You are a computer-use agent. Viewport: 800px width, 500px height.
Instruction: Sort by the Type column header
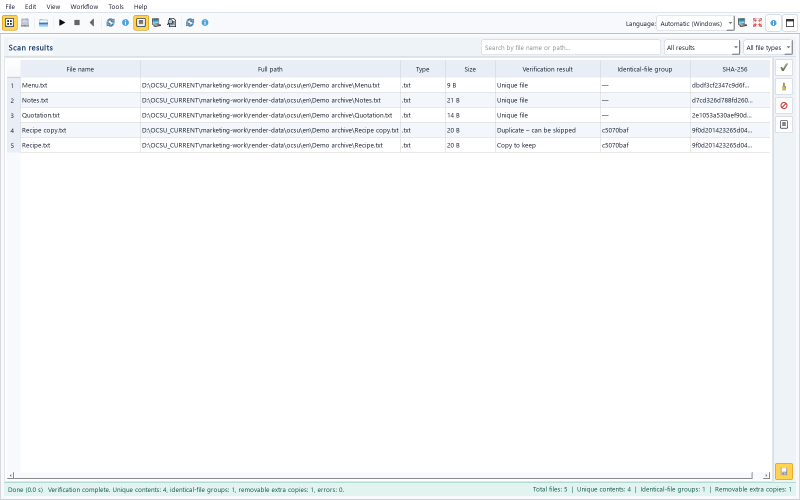[423, 69]
